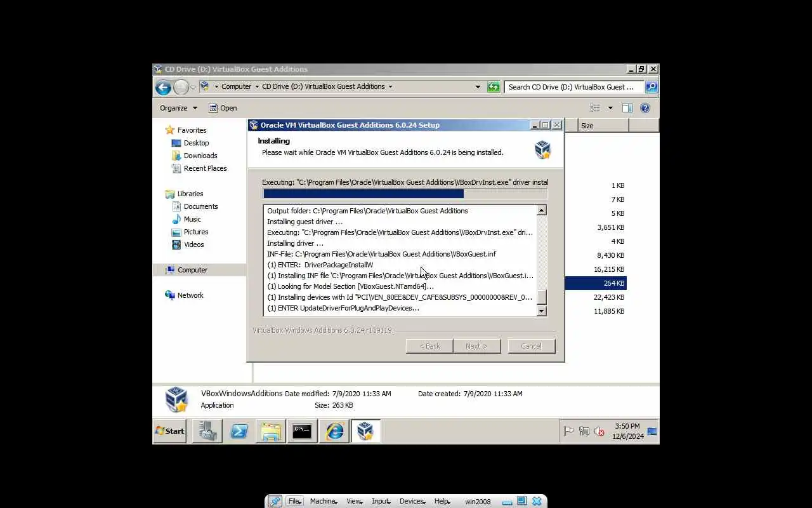Open Desktop in the navigation pane
This screenshot has height=508, width=812.
196,143
